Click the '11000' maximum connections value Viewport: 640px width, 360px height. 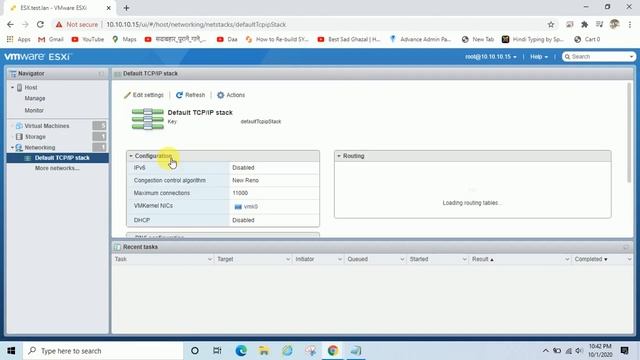(x=240, y=193)
